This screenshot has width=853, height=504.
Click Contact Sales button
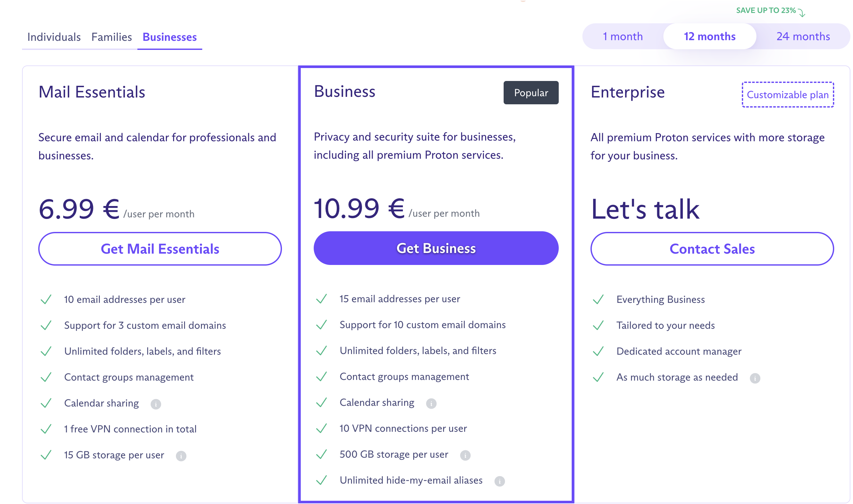coord(712,249)
